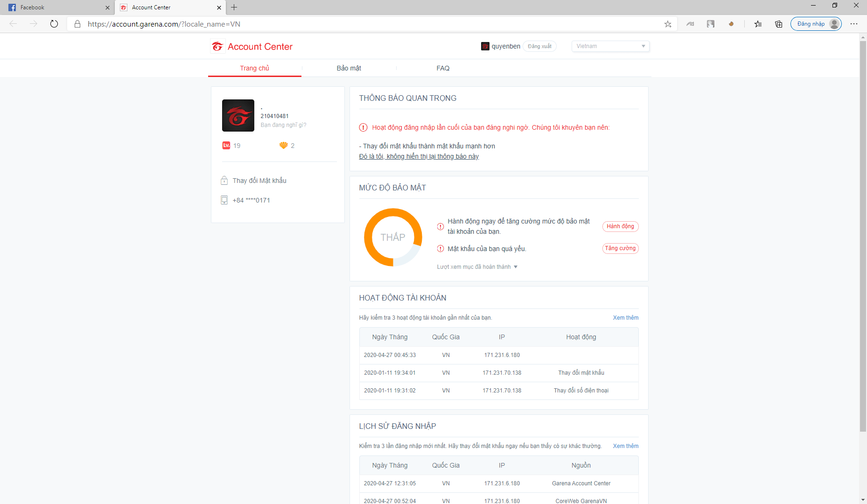Click the user avatar picture in profile card
The image size is (867, 504).
[x=238, y=115]
